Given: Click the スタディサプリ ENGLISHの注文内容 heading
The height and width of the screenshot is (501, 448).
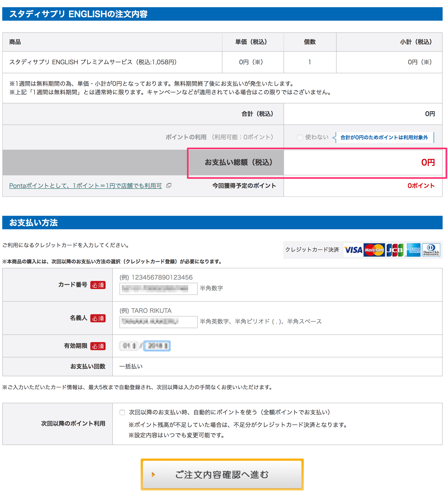Looking at the screenshot, I should point(78,14).
